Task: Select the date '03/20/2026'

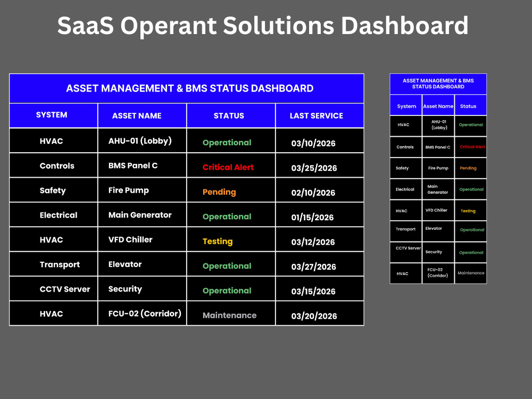Action: [314, 316]
